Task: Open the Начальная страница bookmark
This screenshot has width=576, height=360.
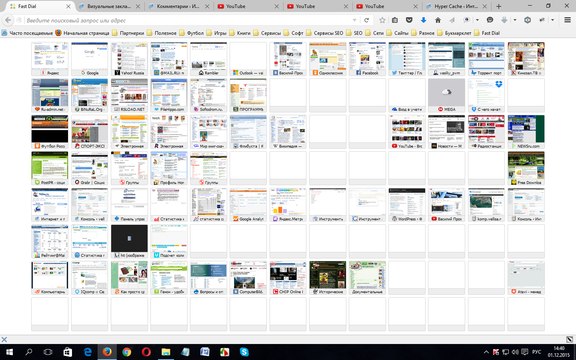Action: tap(83, 33)
